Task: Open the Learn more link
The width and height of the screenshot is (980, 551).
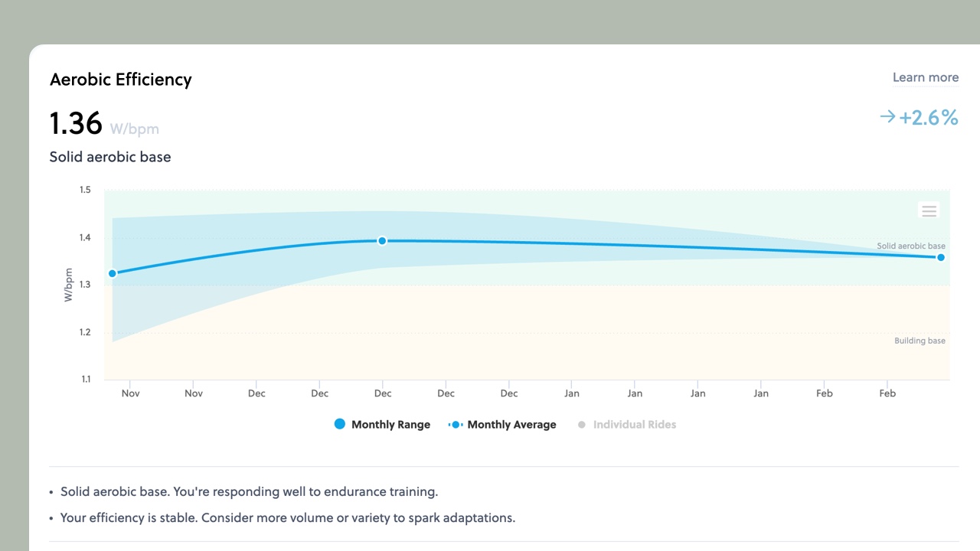Action: pyautogui.click(x=925, y=77)
